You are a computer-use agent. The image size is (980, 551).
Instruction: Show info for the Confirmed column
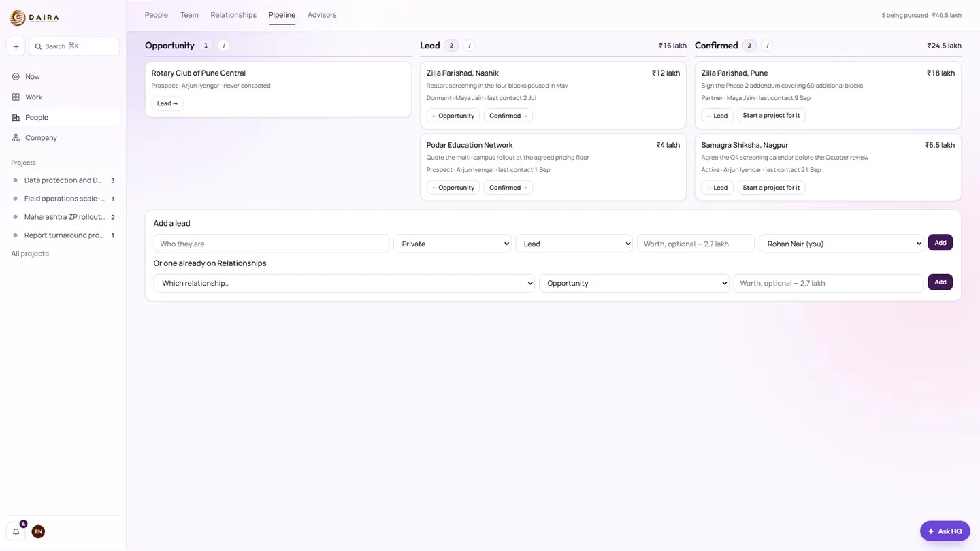(x=767, y=46)
